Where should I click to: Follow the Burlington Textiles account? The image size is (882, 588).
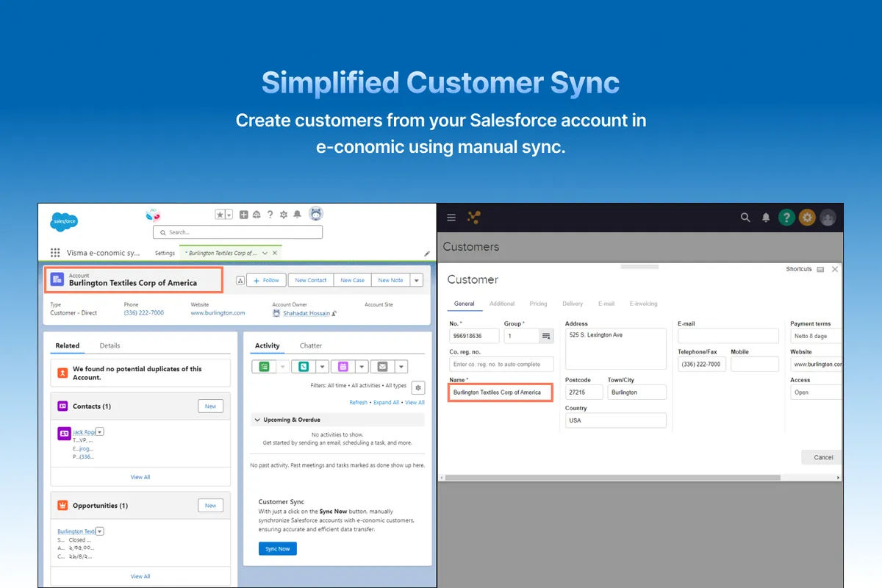tap(266, 280)
